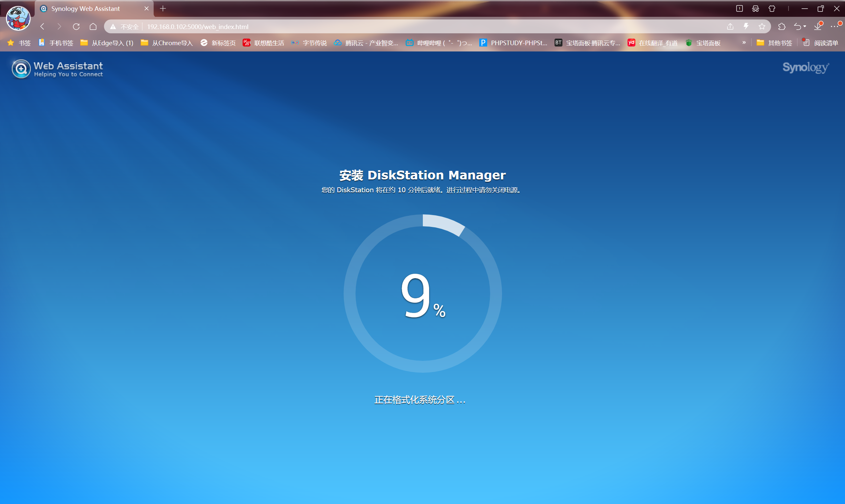Click the tab count icon in title bar

coord(739,9)
